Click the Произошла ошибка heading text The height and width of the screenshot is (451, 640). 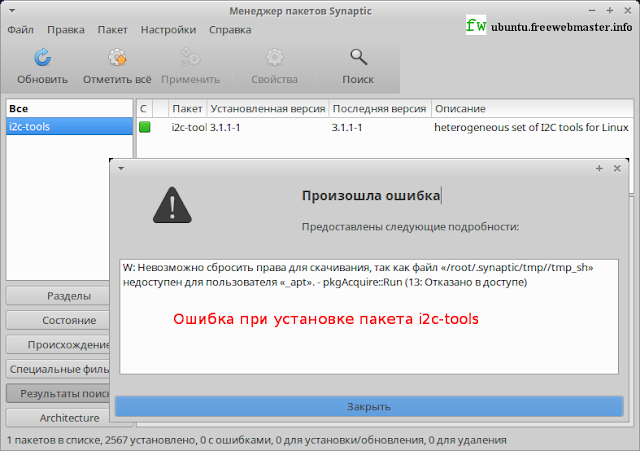(371, 196)
